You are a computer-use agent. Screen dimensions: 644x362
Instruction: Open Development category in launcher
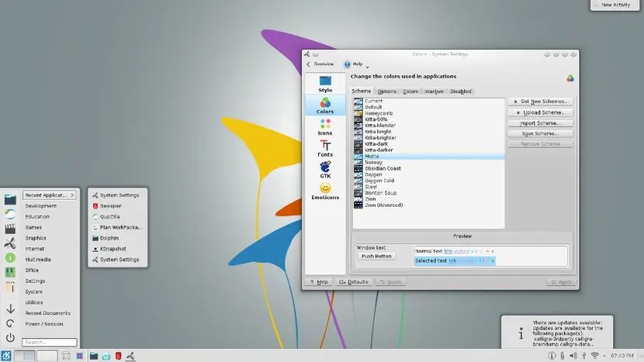[x=41, y=205]
